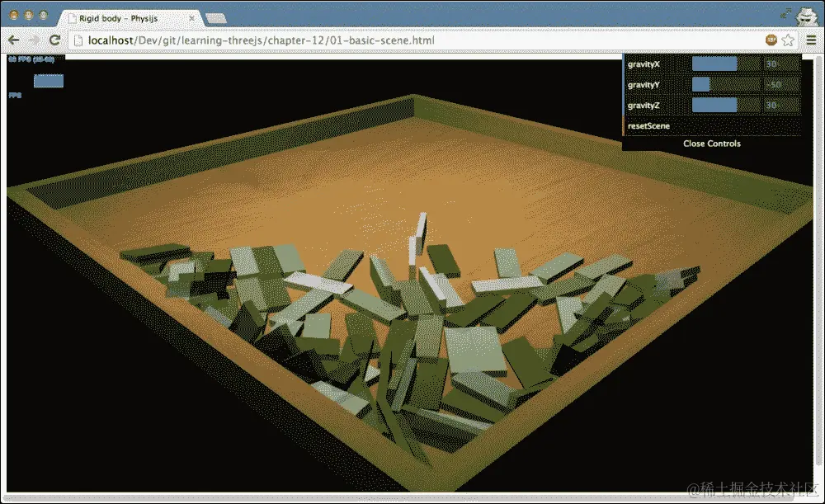Open the Chrome hamburger menu
Viewport: 825px width, 504px height.
[811, 40]
